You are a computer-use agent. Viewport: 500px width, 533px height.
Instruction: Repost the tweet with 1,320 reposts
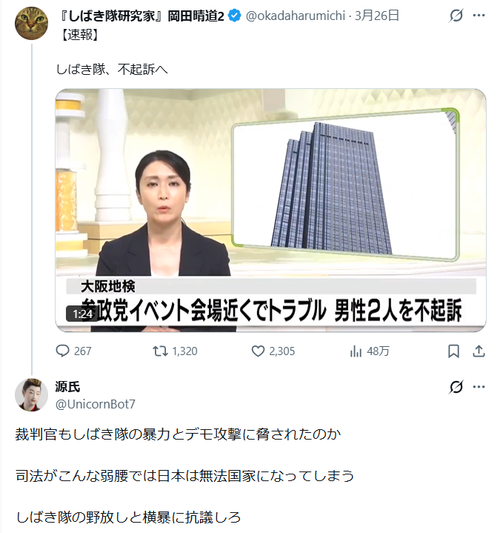[160, 351]
